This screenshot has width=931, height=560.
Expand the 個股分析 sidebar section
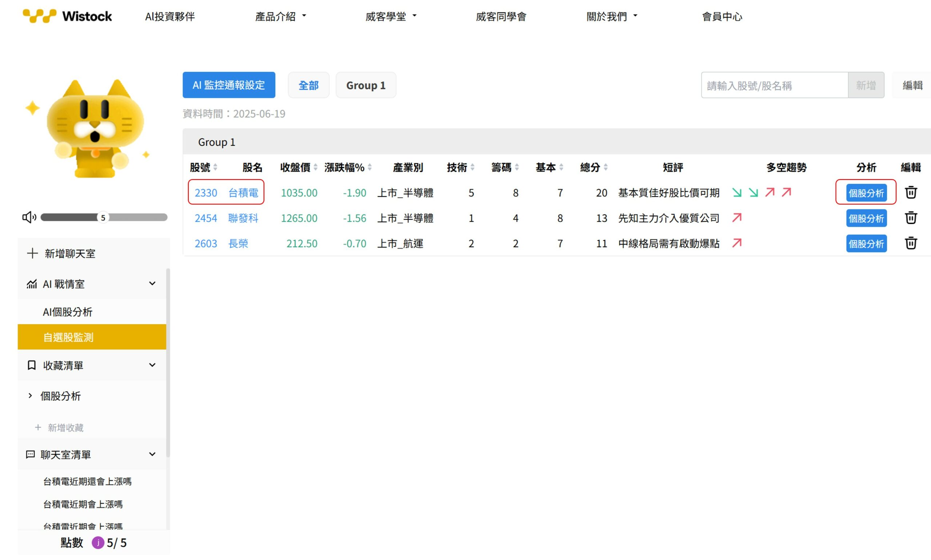(31, 395)
